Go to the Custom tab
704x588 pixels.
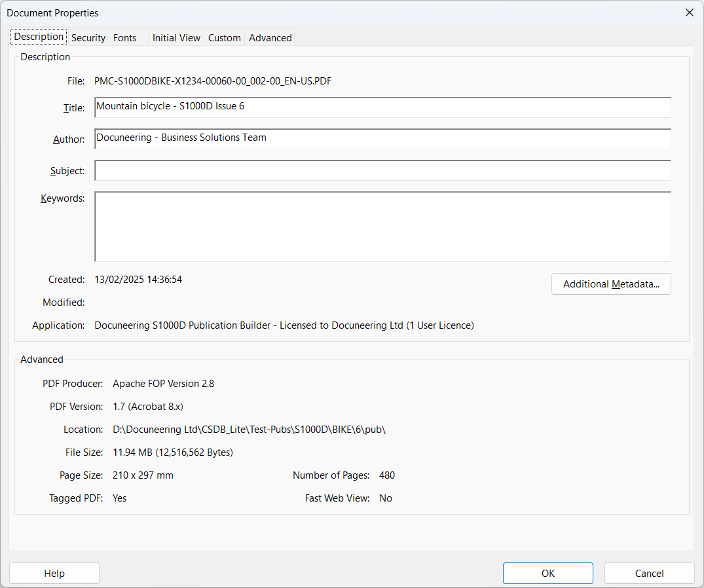click(x=224, y=38)
